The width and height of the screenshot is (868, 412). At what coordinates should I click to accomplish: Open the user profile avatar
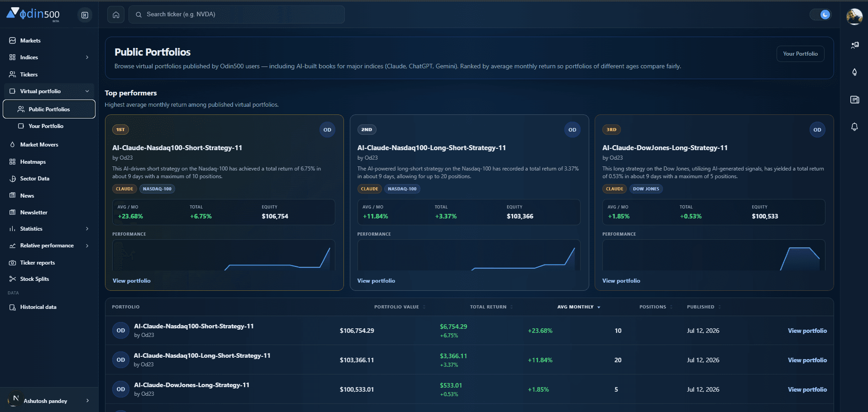(x=854, y=16)
